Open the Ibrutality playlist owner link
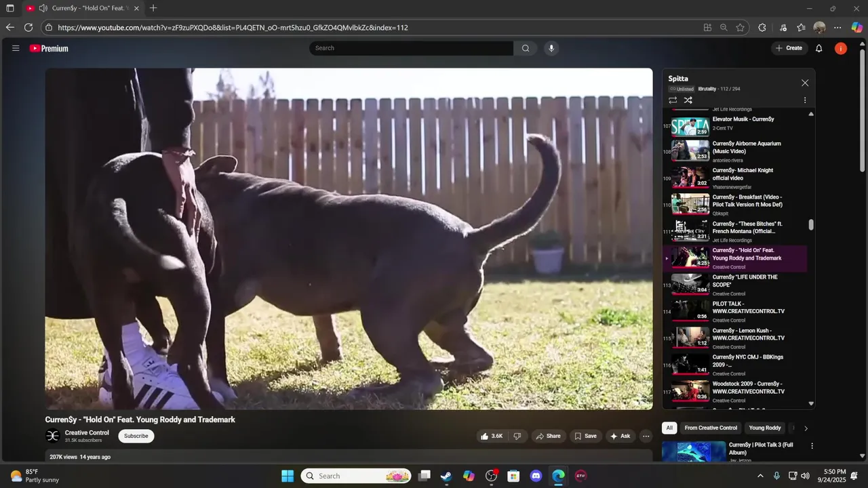868x488 pixels. pyautogui.click(x=707, y=89)
